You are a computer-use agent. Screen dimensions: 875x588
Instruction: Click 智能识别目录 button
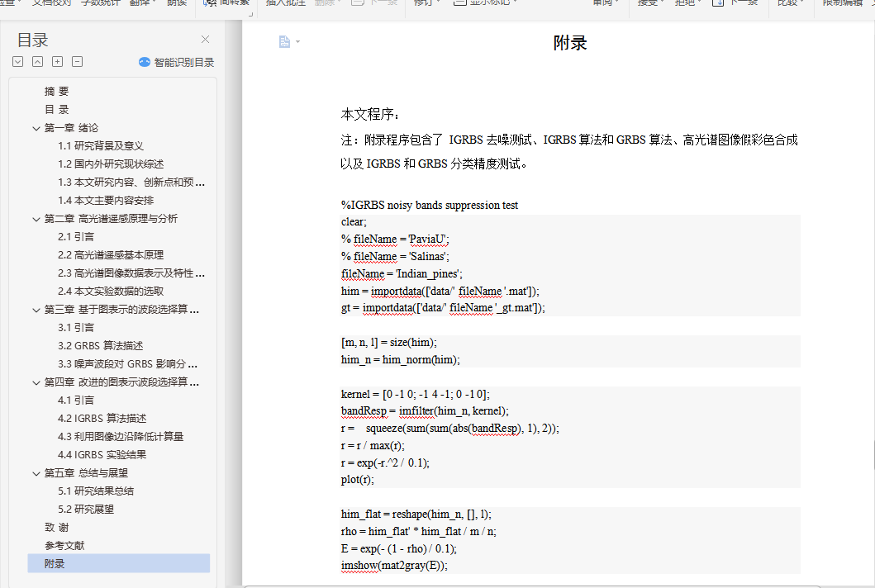176,62
